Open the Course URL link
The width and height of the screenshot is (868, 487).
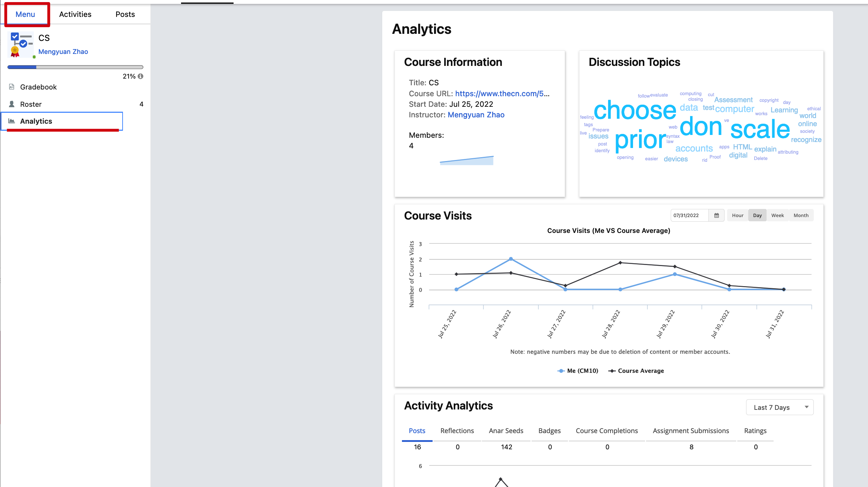[x=502, y=93]
